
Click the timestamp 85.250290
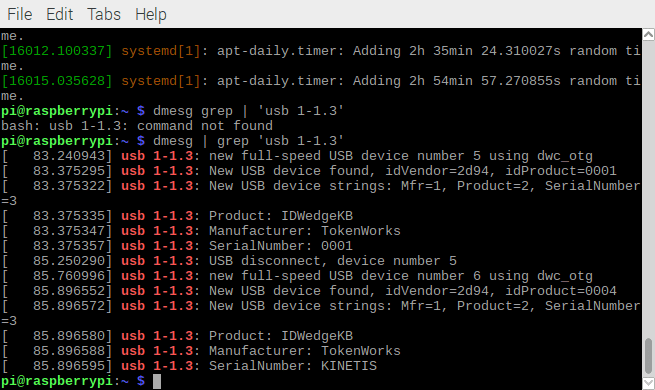(69, 261)
